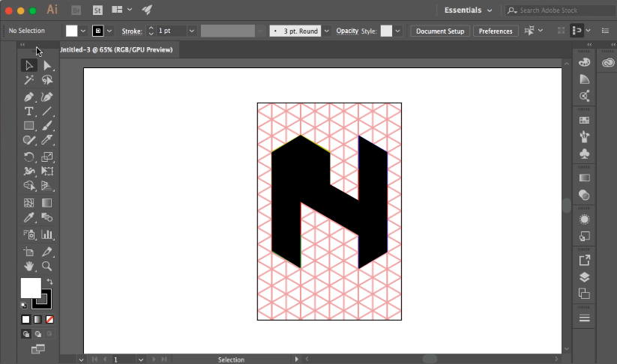Open the status bar zoom dropdown arrow
The height and width of the screenshot is (364, 617).
coord(81,360)
